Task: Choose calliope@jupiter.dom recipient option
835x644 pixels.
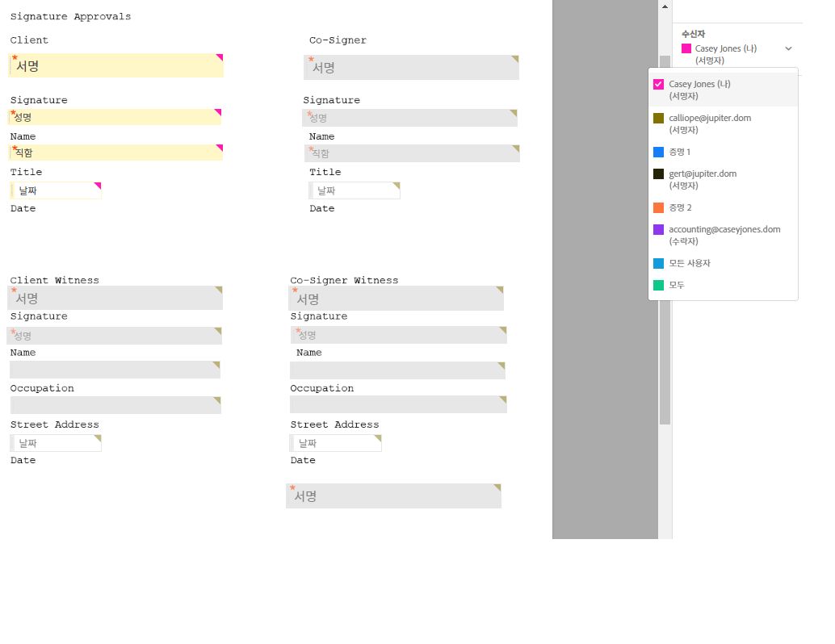Action: pyautogui.click(x=723, y=123)
